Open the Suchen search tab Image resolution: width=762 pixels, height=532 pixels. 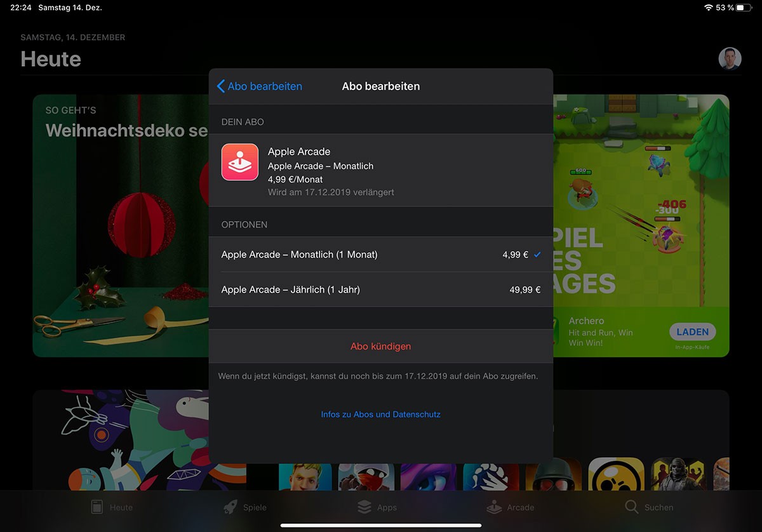click(x=649, y=507)
